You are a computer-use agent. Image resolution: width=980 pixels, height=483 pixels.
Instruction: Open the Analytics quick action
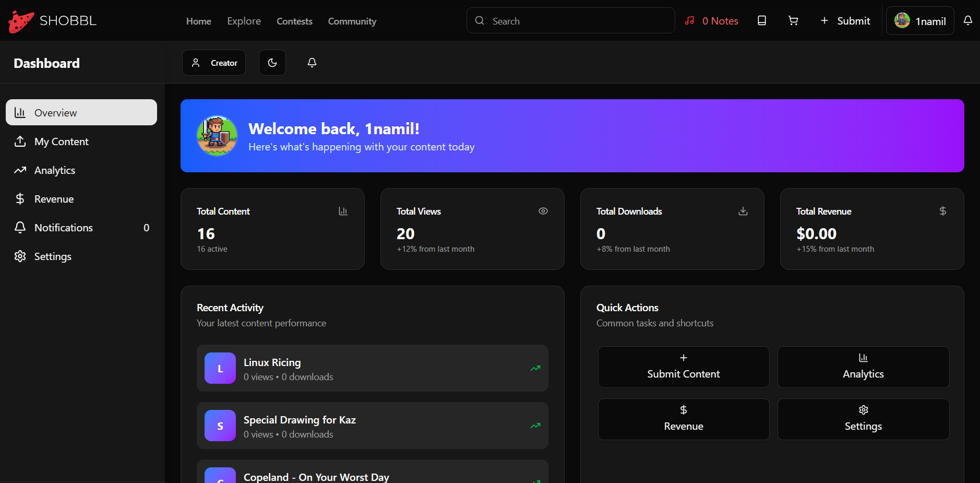click(863, 367)
